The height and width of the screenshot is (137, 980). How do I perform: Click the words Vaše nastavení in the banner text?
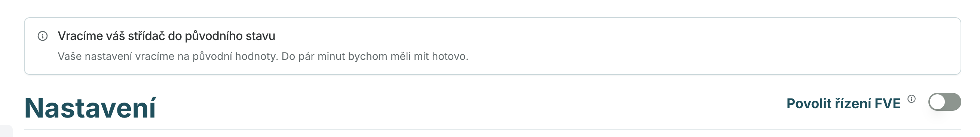coord(95,56)
